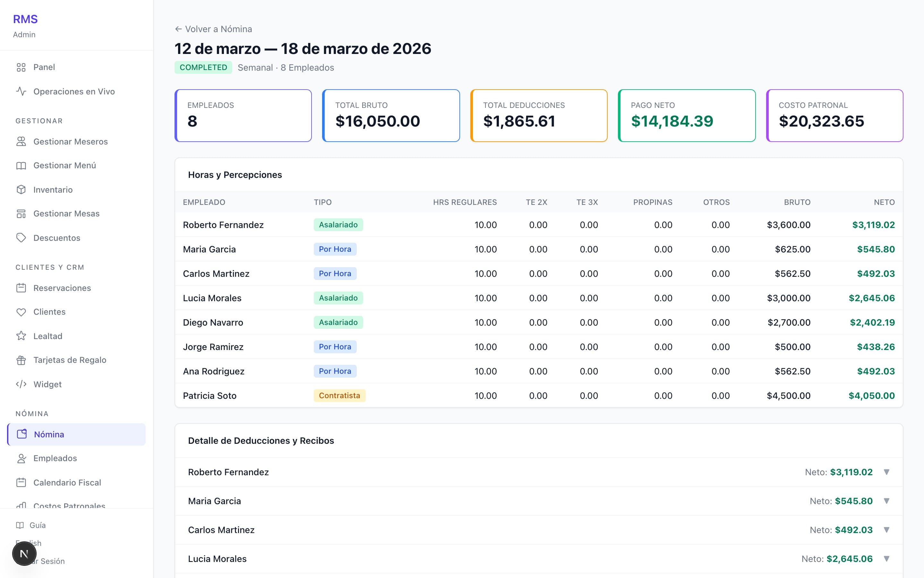Click Jorge Ramirez's net $438.26
924x578 pixels.
[876, 347]
